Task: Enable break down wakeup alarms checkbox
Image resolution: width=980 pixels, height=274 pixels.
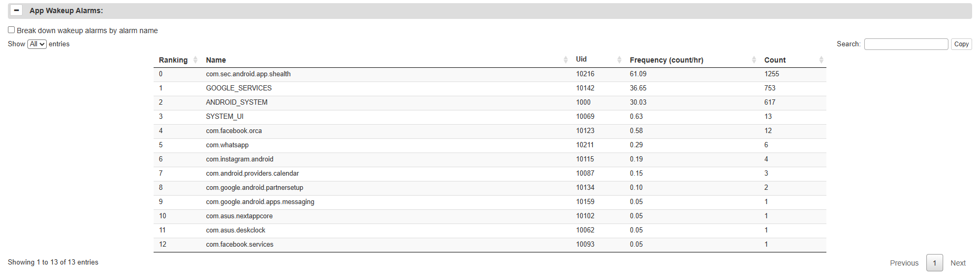Action: pos(11,30)
